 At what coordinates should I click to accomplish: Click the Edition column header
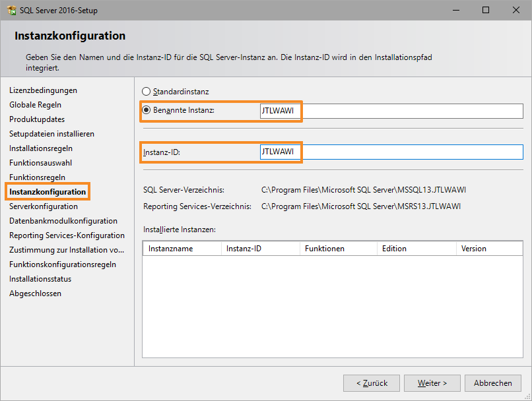pyautogui.click(x=416, y=249)
